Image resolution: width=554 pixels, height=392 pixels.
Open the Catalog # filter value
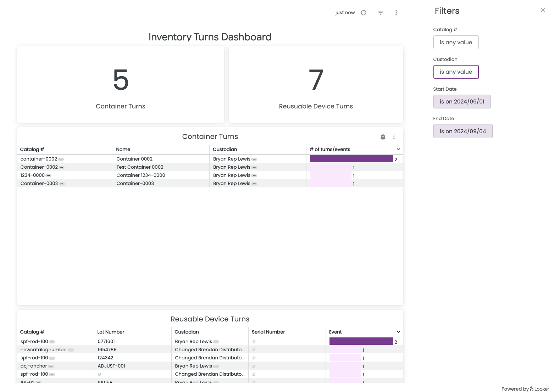pos(456,43)
